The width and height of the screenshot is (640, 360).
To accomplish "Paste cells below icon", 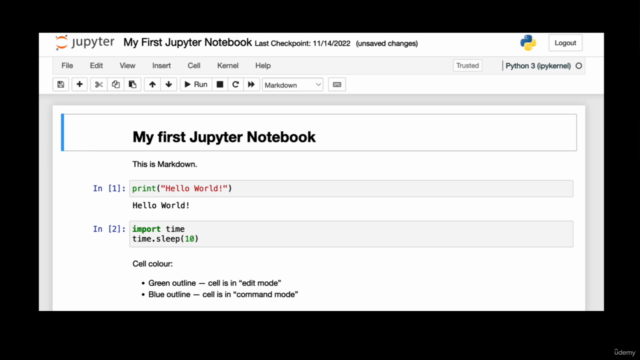I will (133, 84).
